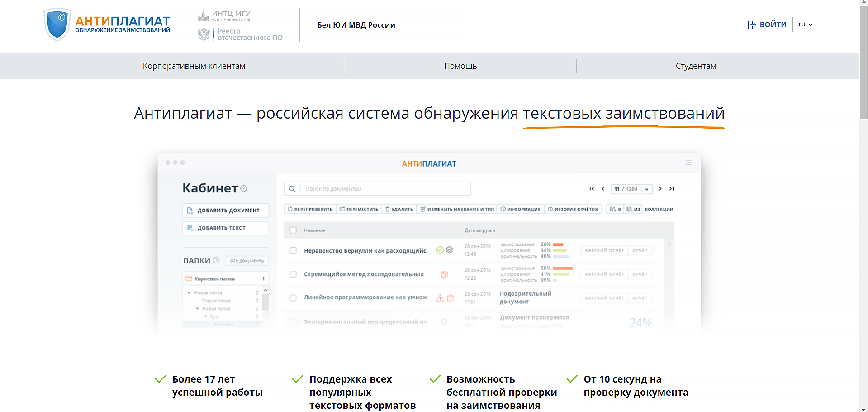Click green checkmark icon on Бернулли row
This screenshot has width=868, height=412.
click(440, 250)
